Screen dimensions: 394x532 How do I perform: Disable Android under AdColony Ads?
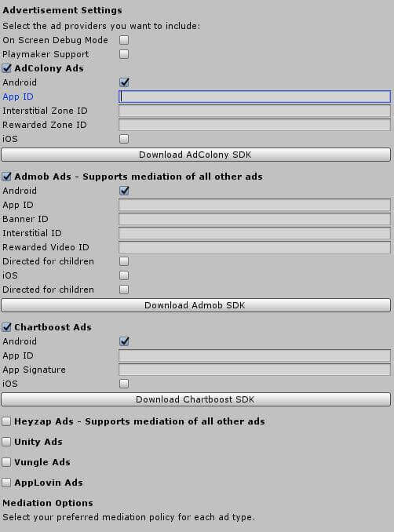pos(124,82)
